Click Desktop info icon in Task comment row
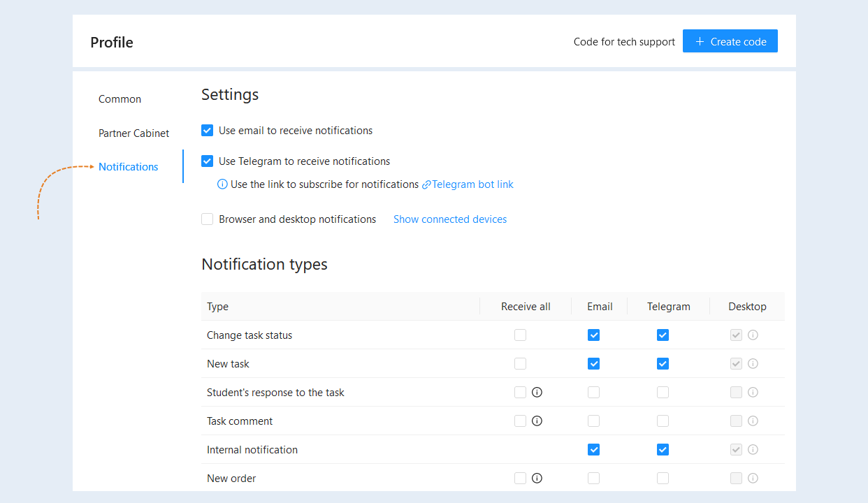 click(753, 421)
